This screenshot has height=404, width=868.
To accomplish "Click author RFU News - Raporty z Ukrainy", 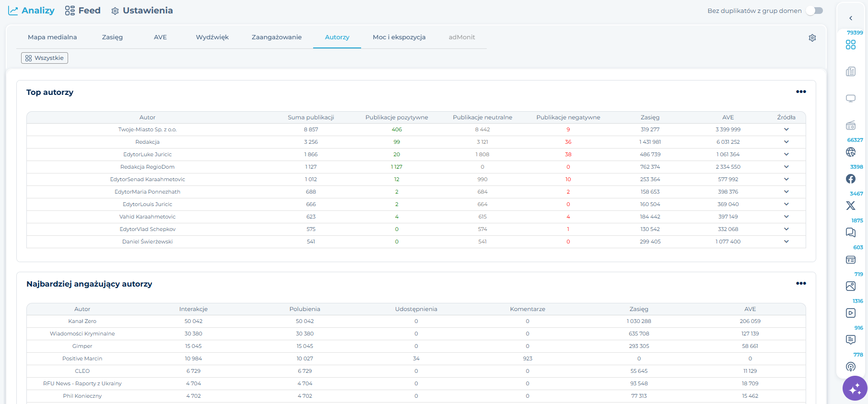I will [82, 383].
